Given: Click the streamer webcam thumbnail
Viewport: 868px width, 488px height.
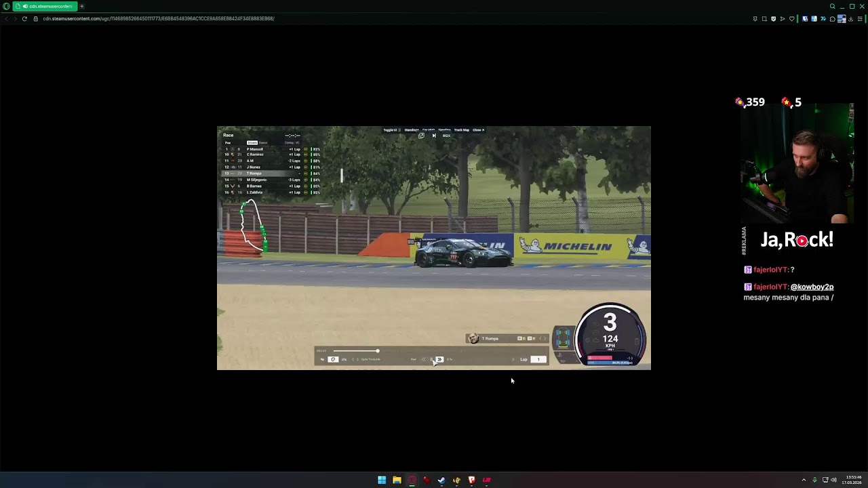Looking at the screenshot, I should pos(797,163).
